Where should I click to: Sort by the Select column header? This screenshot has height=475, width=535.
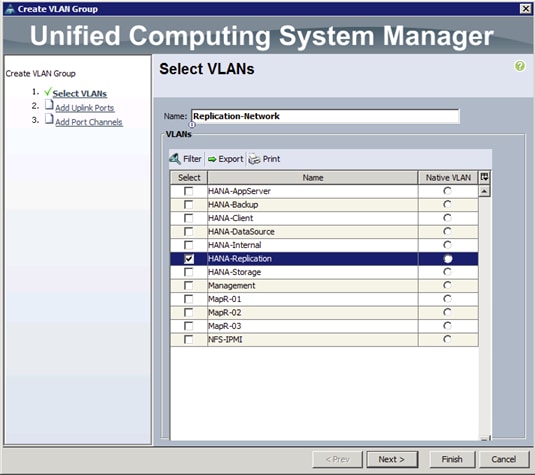pyautogui.click(x=189, y=178)
